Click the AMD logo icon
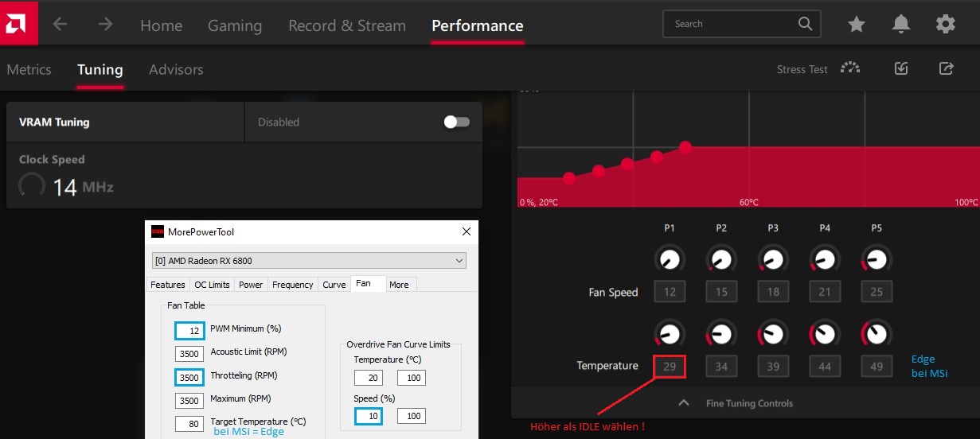The height and width of the screenshot is (439, 980). tap(18, 22)
